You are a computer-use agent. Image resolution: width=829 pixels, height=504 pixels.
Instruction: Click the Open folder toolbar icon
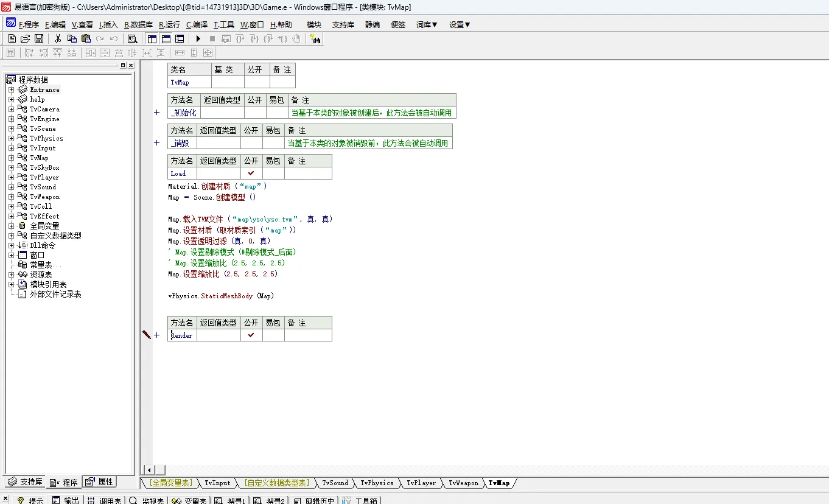click(x=26, y=39)
